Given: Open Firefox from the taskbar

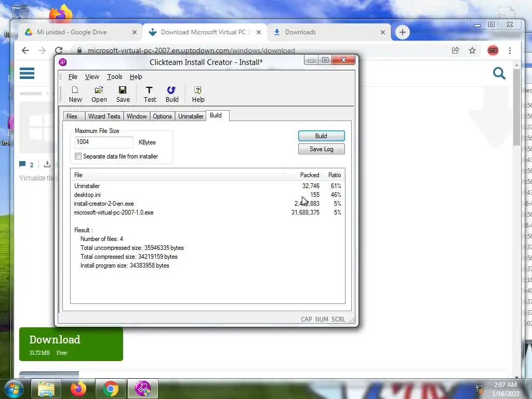Looking at the screenshot, I should (78, 389).
